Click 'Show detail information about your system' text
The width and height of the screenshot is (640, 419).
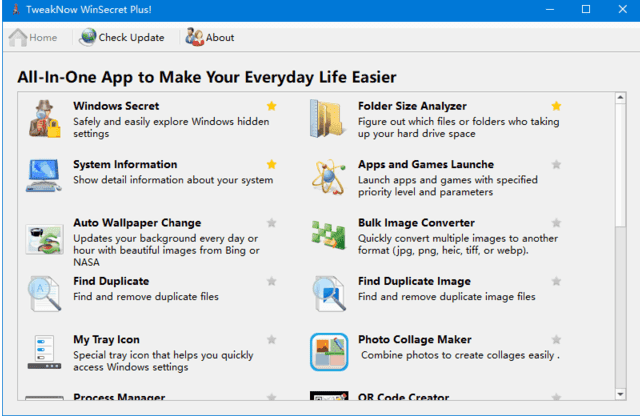173,180
